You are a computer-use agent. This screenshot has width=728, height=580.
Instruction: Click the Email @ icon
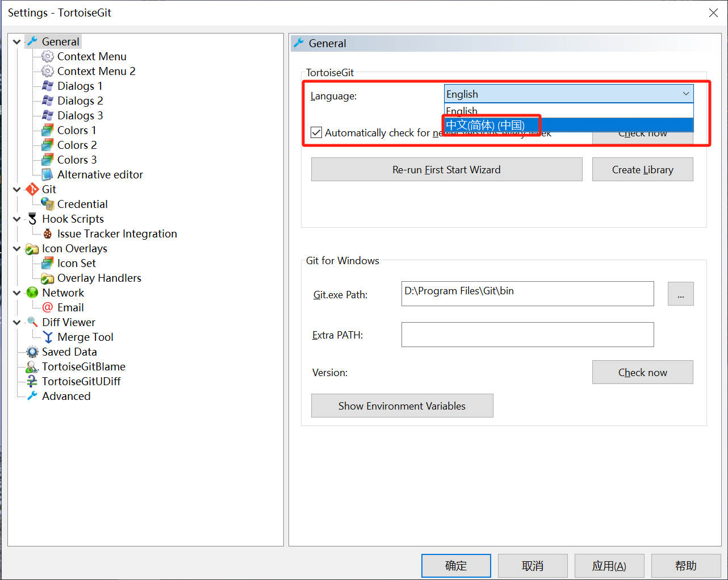click(48, 307)
